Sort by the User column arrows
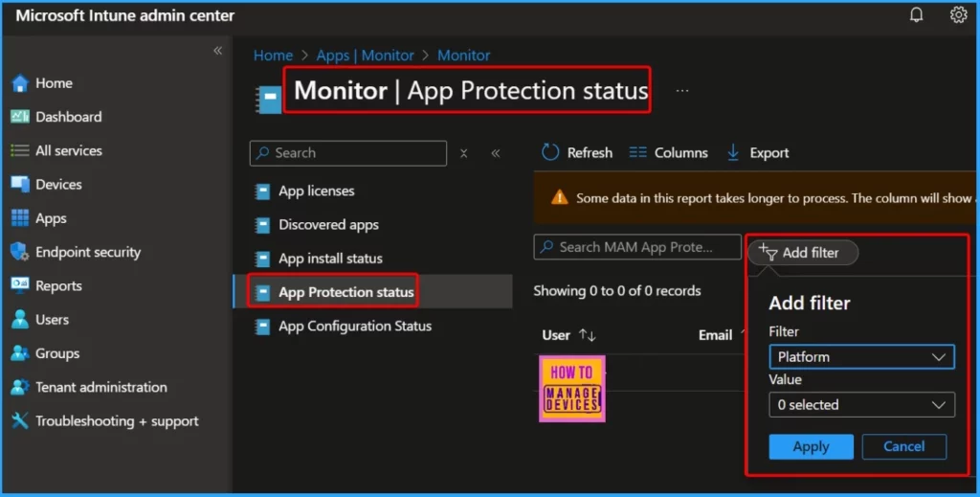The image size is (980, 497). [x=588, y=335]
